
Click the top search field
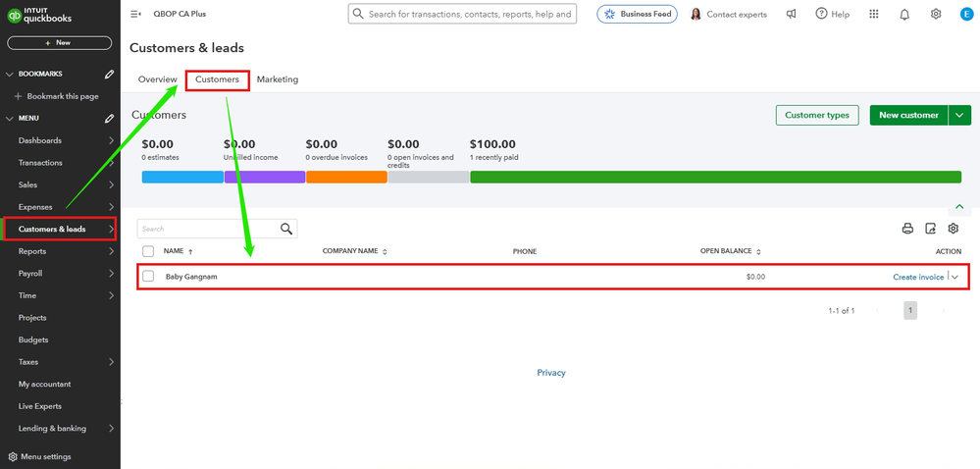tap(462, 14)
